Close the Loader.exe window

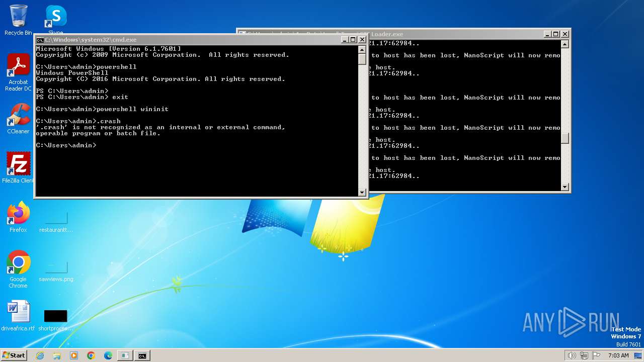click(565, 34)
